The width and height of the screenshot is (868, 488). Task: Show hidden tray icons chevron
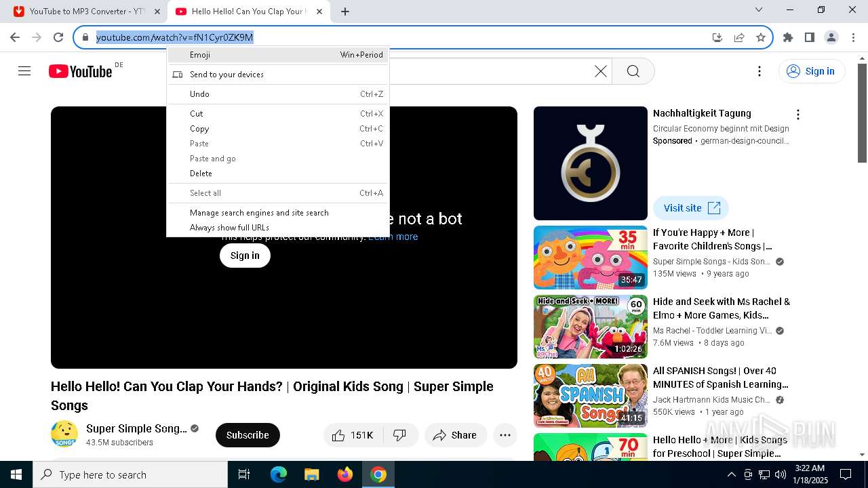point(731,474)
